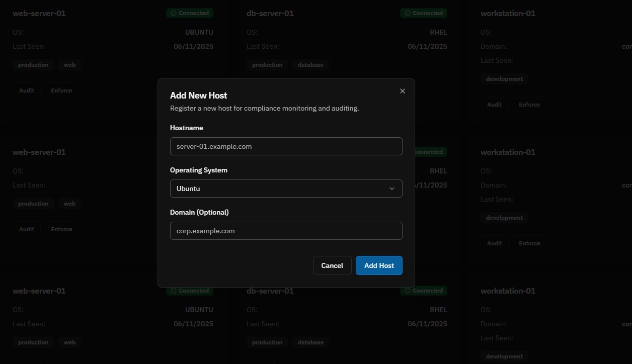The image size is (632, 364).
Task: Click the Cancel button in the dialog
Action: pos(332,265)
